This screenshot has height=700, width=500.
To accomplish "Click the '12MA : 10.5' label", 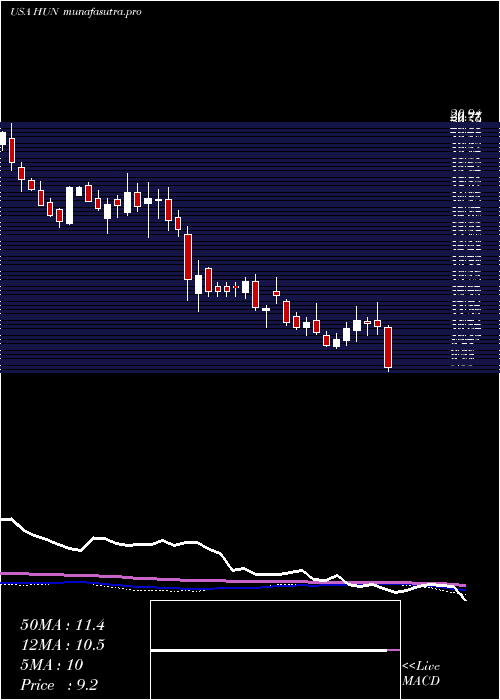I will (62, 645).
